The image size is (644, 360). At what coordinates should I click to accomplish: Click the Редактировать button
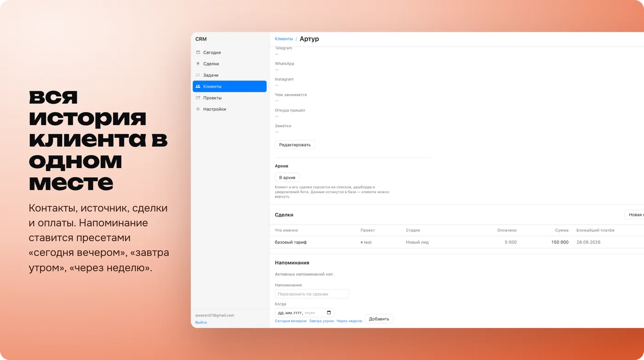point(295,145)
